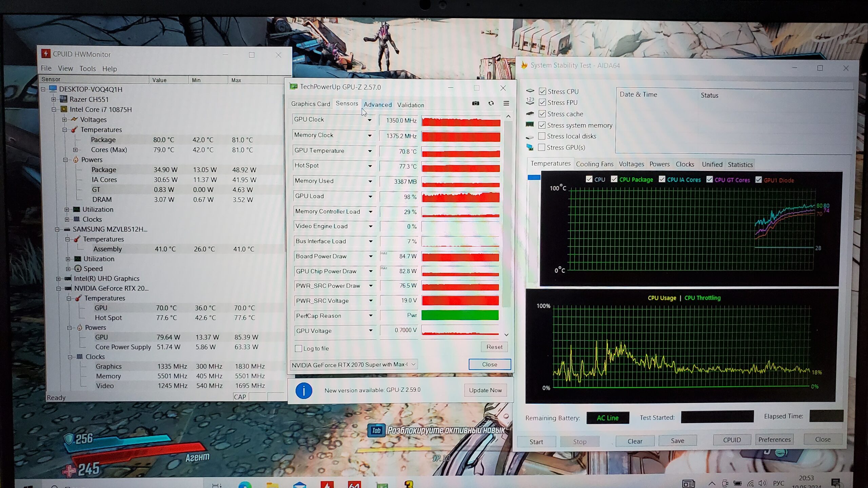868x488 pixels.
Task: Enable Stress GPU(s) checkbox
Action: pos(542,147)
